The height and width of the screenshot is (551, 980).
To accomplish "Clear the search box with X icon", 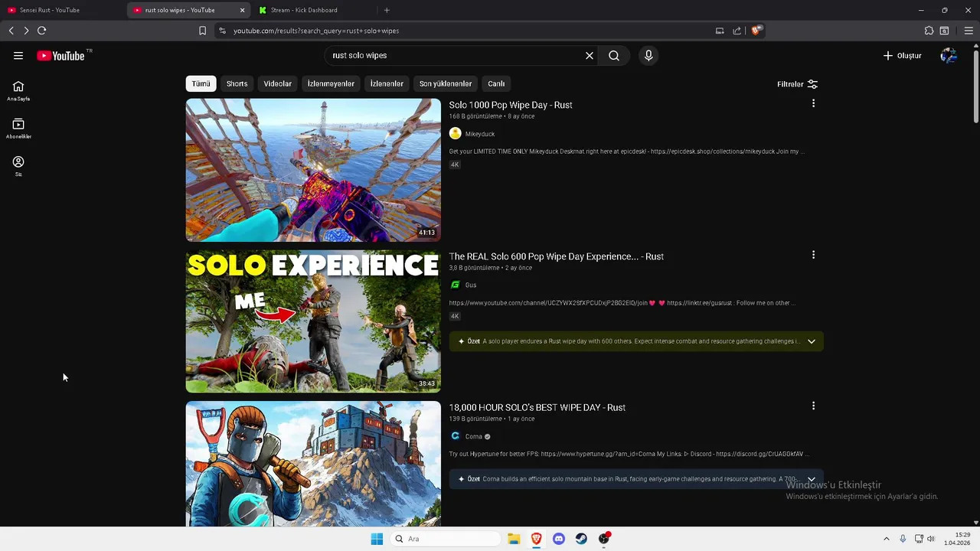I will click(x=590, y=56).
